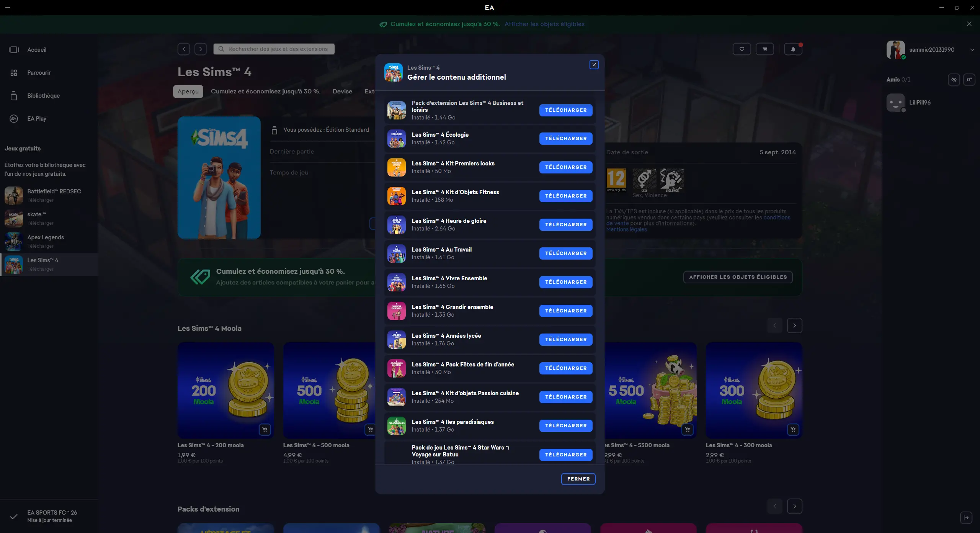
Task: Open EA SPORTS FC 26 download status
Action: pos(49,516)
